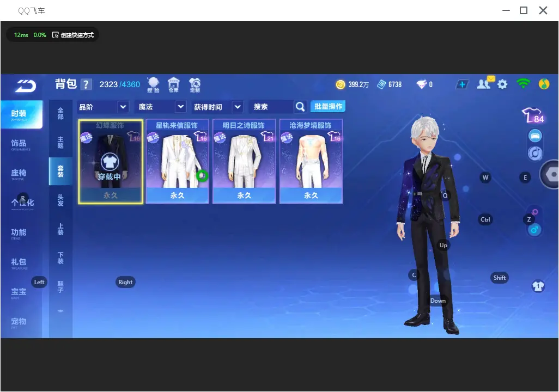Screen dimensions: 559x392
Task: Click the 6738 coupon amount
Action: click(x=395, y=84)
